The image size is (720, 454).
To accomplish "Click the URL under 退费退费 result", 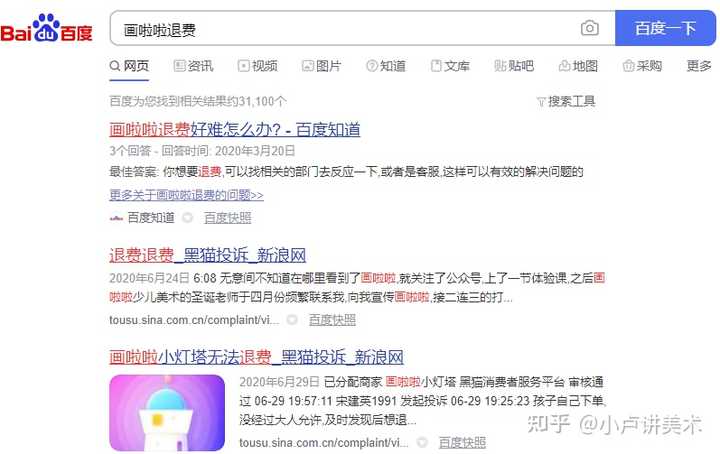I will pyautogui.click(x=194, y=320).
